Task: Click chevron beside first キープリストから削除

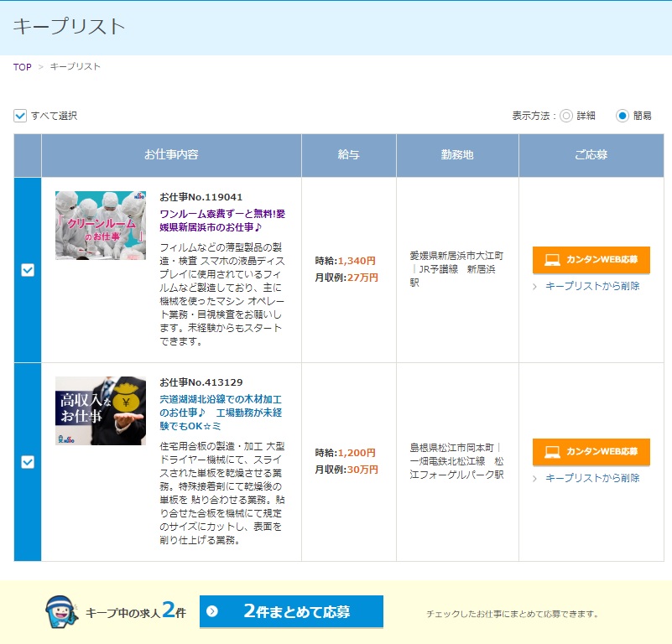Action: 535,286
